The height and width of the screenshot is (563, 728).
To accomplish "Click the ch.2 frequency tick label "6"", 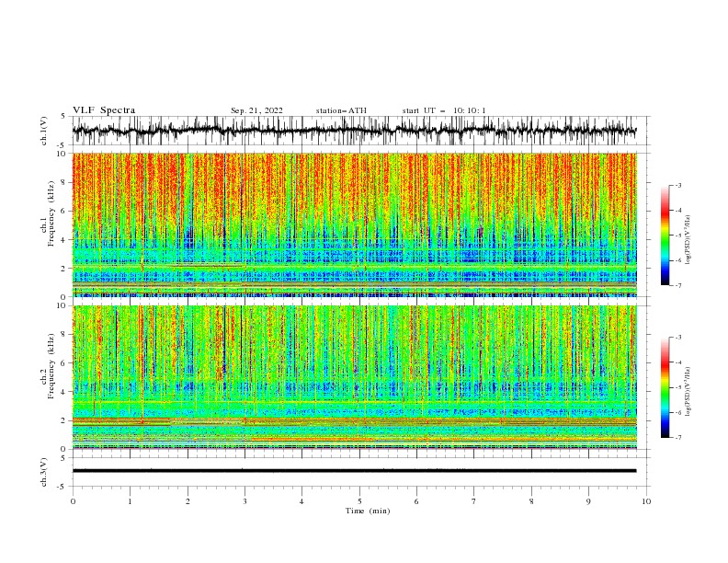I will pos(64,363).
